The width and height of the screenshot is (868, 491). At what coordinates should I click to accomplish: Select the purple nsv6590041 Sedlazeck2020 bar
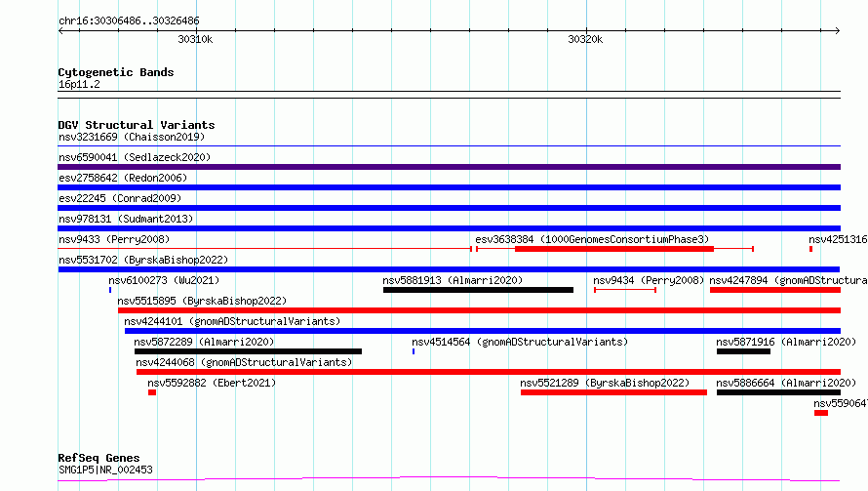449,167
